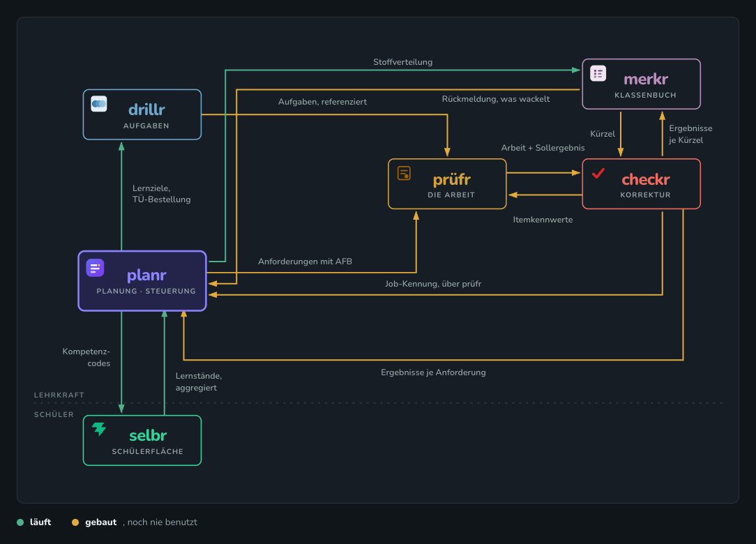This screenshot has width=756, height=544.
Task: Click ', noch nie benutzt' legend text
Action: (x=160, y=522)
